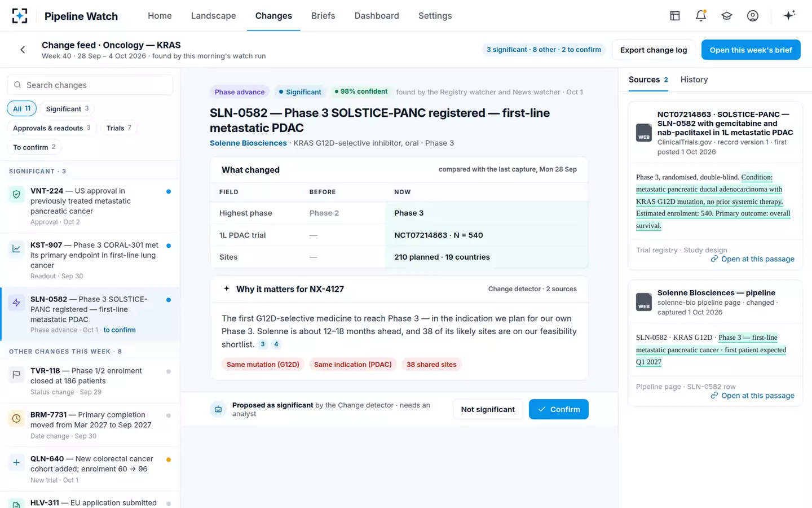Click the Same indication (PDAC) tag

(x=353, y=365)
